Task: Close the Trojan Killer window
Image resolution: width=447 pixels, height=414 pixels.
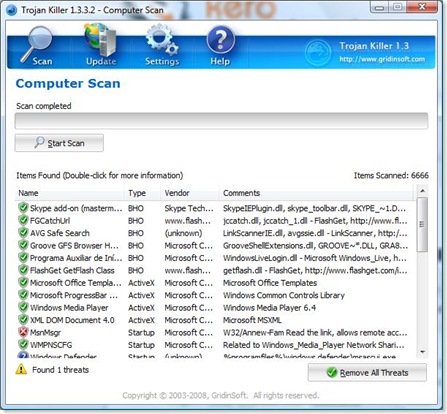Action: click(422, 7)
